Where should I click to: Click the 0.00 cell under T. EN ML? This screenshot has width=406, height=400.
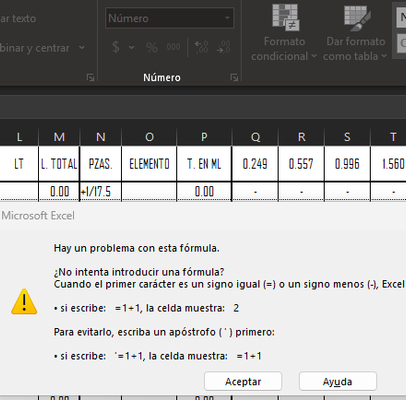point(204,192)
